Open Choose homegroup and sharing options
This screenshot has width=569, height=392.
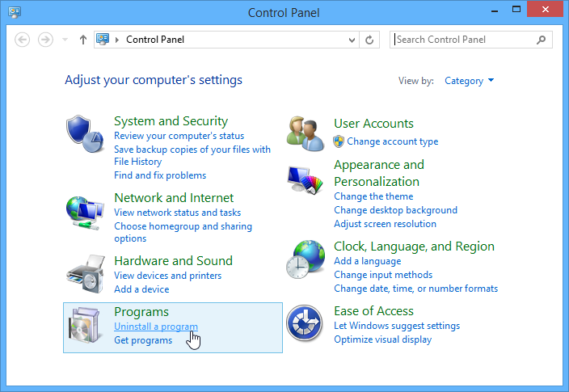coord(183,232)
